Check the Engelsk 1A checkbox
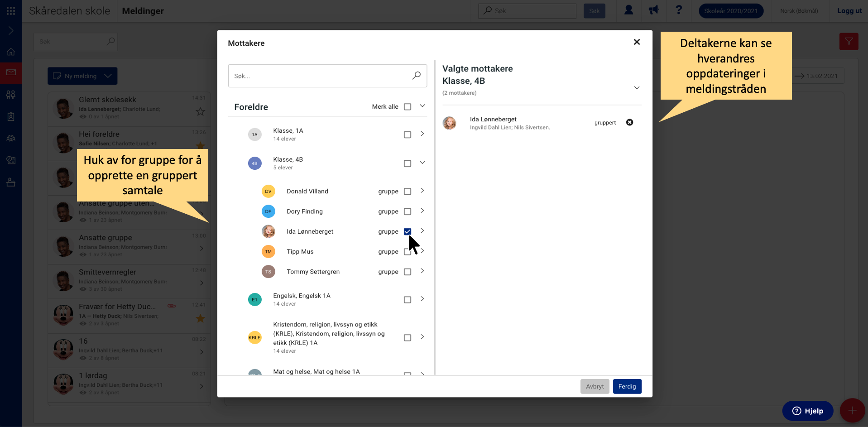This screenshot has height=427, width=868. tap(408, 300)
